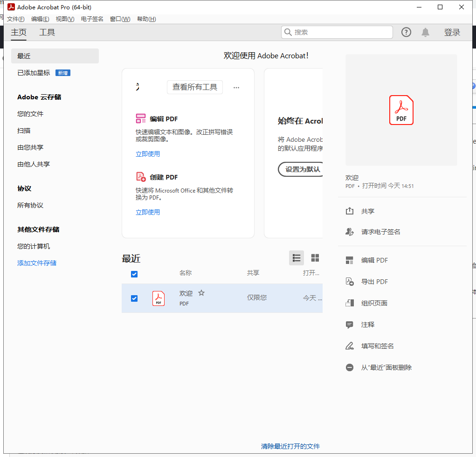The image size is (476, 457).
Task: Click the 查看所有工具 button
Action: (x=194, y=87)
